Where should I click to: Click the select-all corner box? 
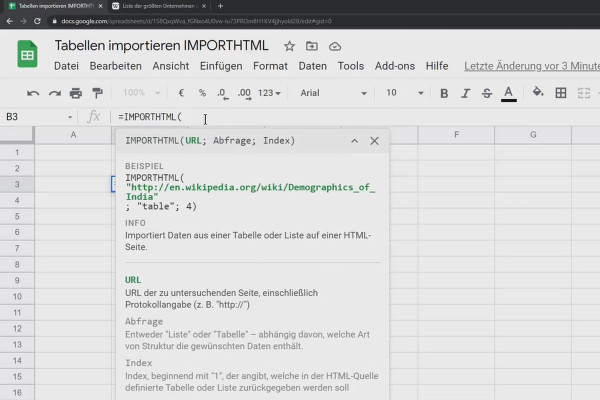[16, 135]
